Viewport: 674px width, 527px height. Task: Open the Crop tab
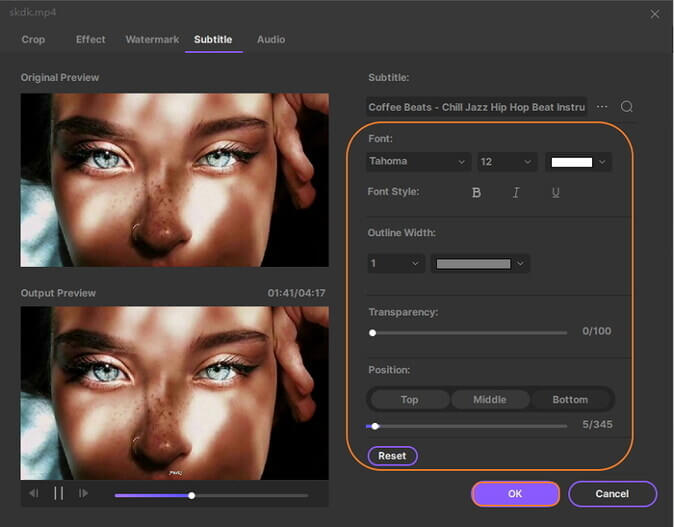click(x=33, y=40)
